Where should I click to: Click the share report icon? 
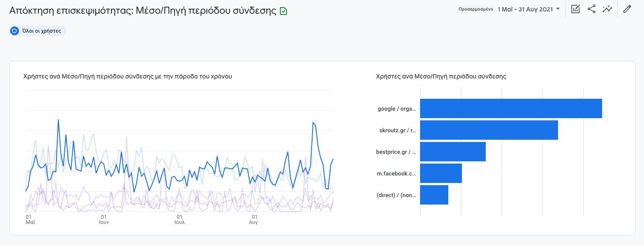click(592, 9)
